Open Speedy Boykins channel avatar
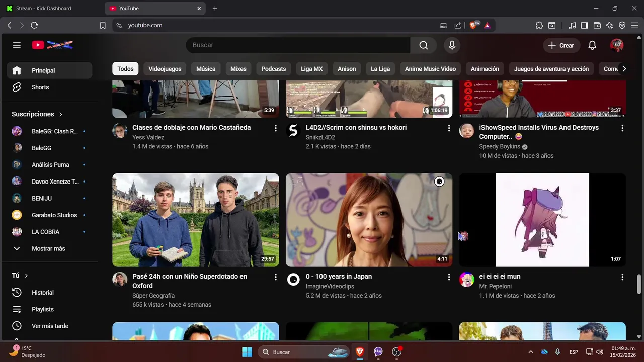This screenshot has height=362, width=644. click(x=467, y=131)
